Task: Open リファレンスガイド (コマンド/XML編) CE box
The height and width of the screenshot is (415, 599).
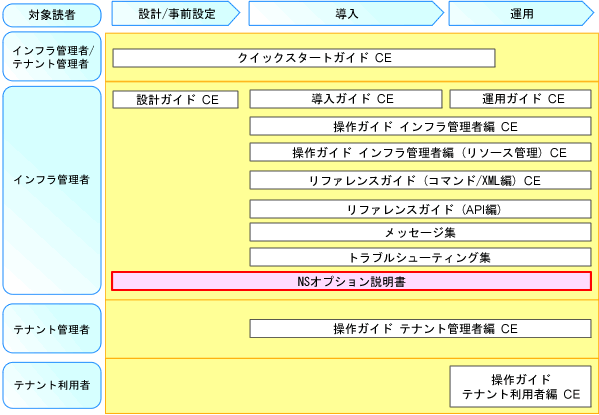Action: pyautogui.click(x=421, y=180)
